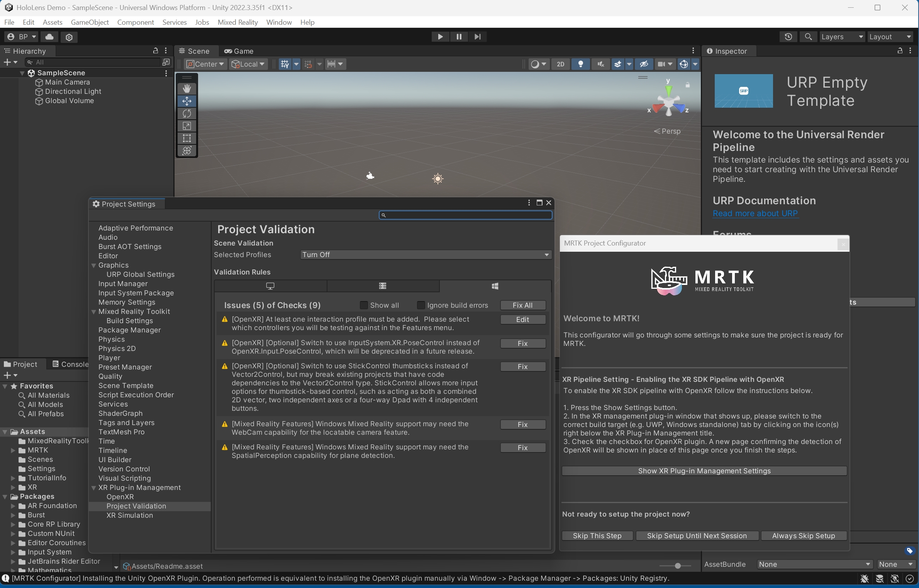Image resolution: width=919 pixels, height=588 pixels.
Task: Switch to Windows platform validation tab
Action: point(495,286)
